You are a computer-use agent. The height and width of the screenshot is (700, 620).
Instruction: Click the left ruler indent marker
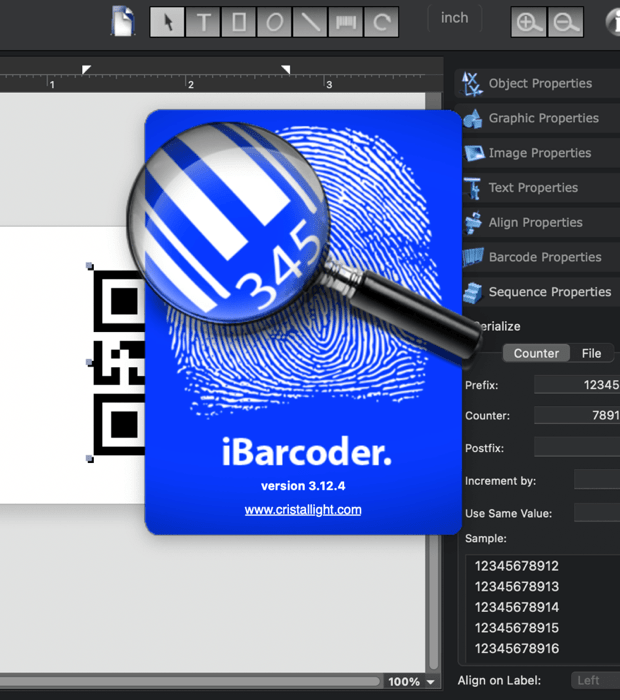pyautogui.click(x=86, y=69)
